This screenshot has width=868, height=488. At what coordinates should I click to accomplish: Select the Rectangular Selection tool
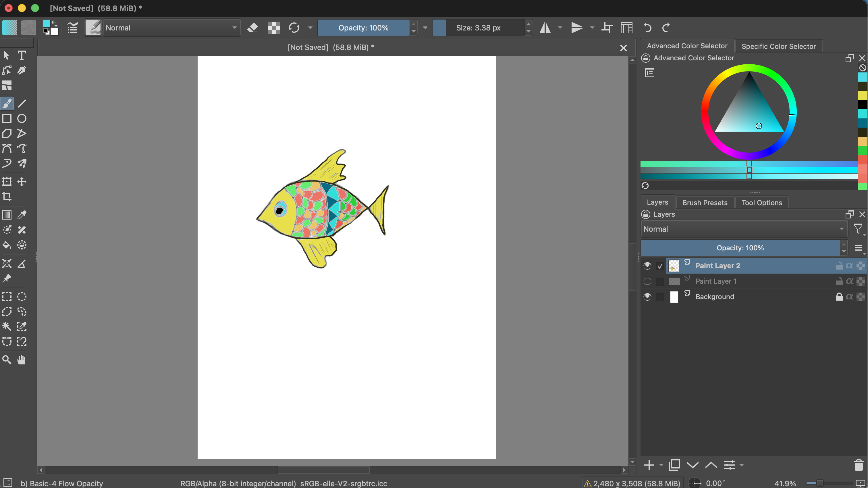pos(7,296)
